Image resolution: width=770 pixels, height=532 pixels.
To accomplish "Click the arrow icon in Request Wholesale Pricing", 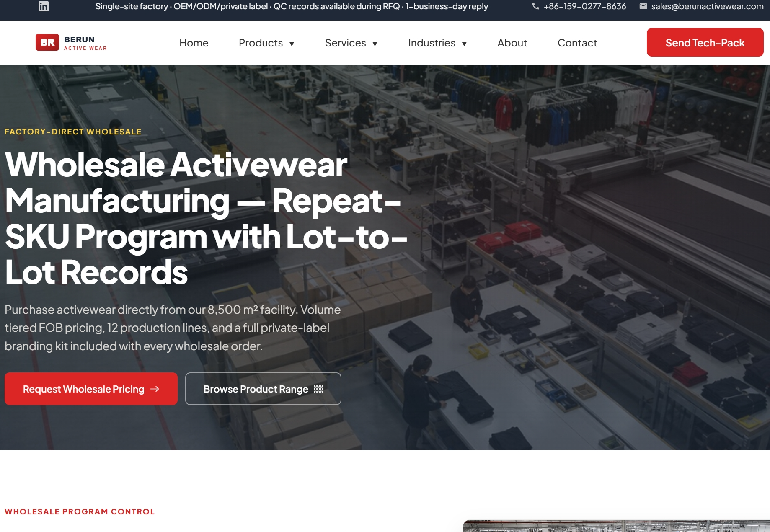I will pyautogui.click(x=155, y=389).
